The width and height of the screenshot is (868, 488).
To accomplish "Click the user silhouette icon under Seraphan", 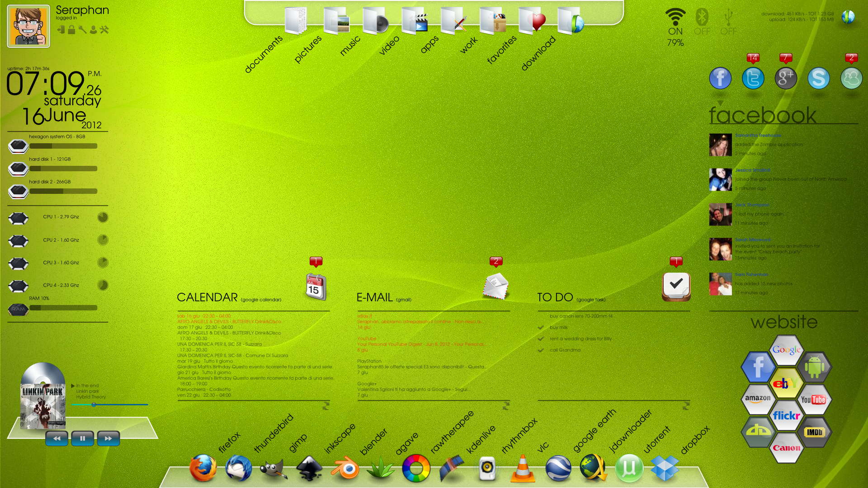I will click(x=93, y=30).
